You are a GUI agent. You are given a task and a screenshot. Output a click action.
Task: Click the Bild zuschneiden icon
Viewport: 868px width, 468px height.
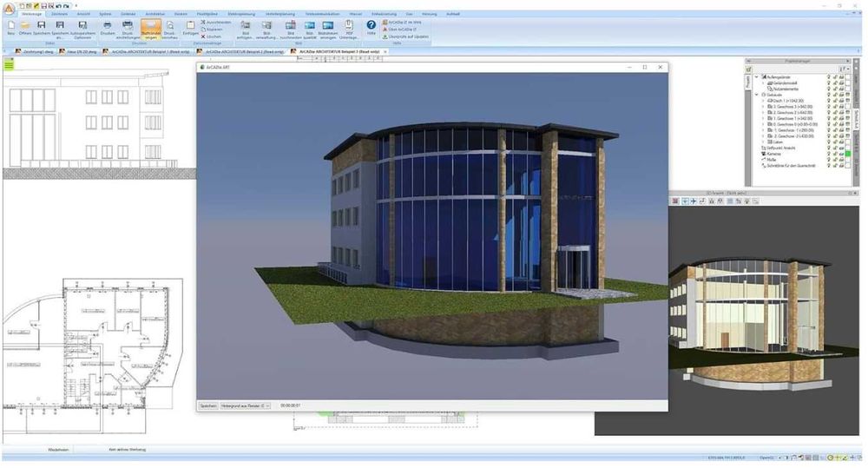291,29
